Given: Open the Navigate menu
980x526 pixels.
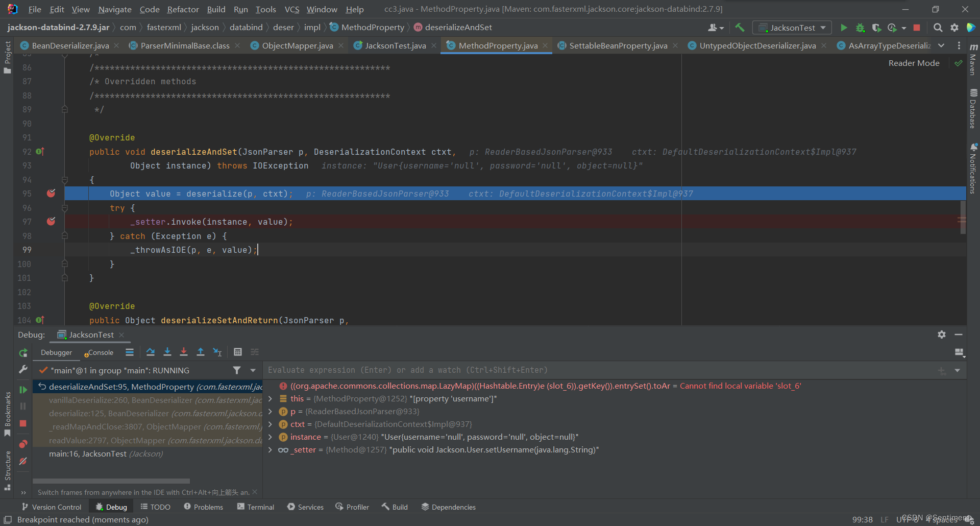Looking at the screenshot, I should pos(115,9).
